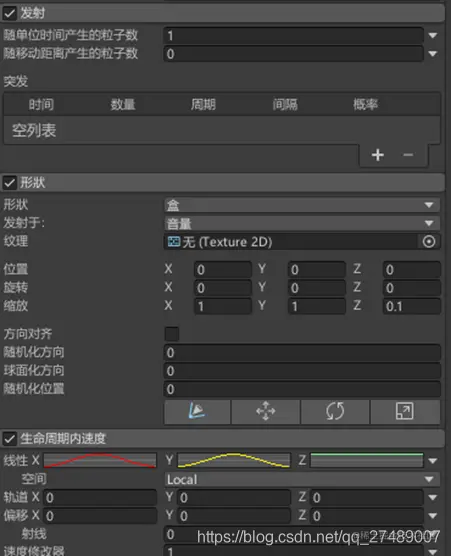Open the 偏移 mode dropdown arrow
Viewport: 451px width, 556px height.
click(433, 516)
